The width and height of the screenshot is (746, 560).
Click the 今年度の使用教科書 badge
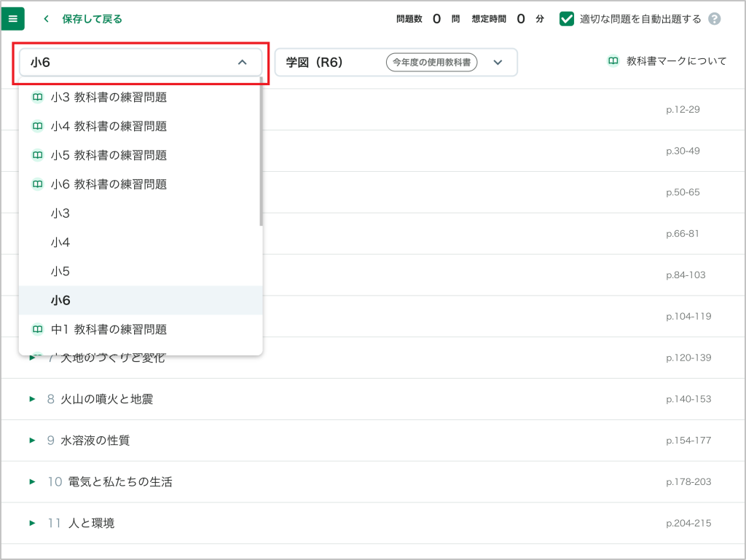(x=431, y=63)
